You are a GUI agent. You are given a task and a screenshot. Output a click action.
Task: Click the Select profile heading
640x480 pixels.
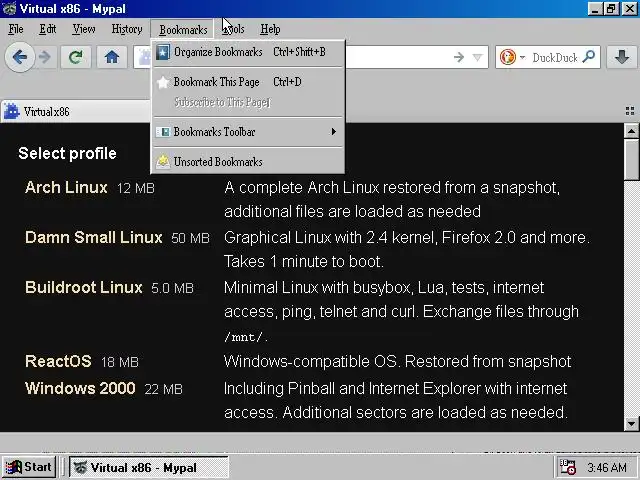pyautogui.click(x=67, y=153)
